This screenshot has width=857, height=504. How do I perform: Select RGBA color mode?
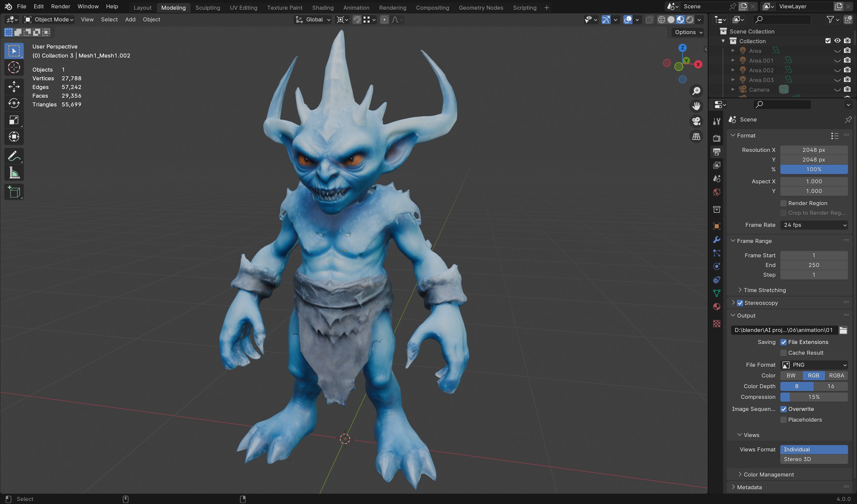(836, 376)
